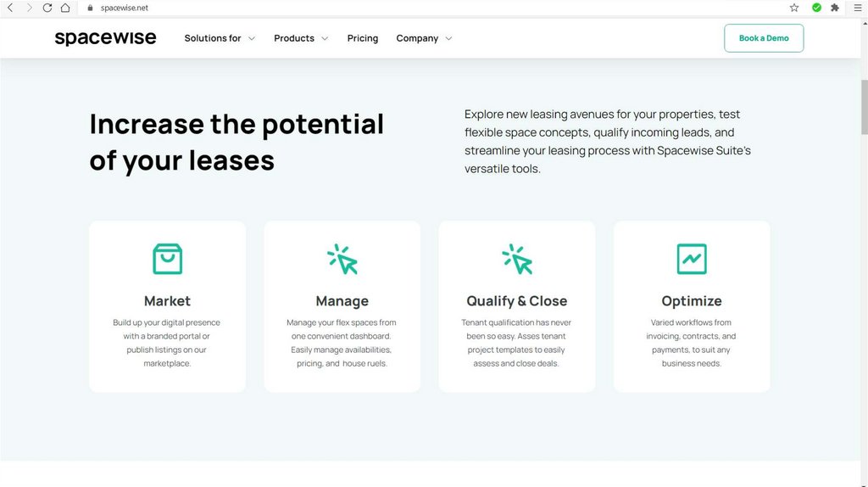Open the puzzle-piece extensions icon
This screenshot has height=487, width=868.
(x=835, y=8)
